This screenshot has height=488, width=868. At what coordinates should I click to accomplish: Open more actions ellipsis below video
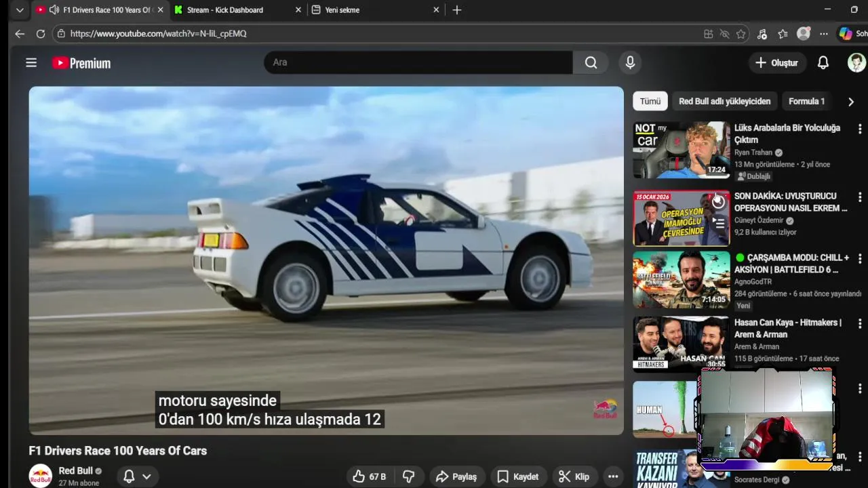613,476
